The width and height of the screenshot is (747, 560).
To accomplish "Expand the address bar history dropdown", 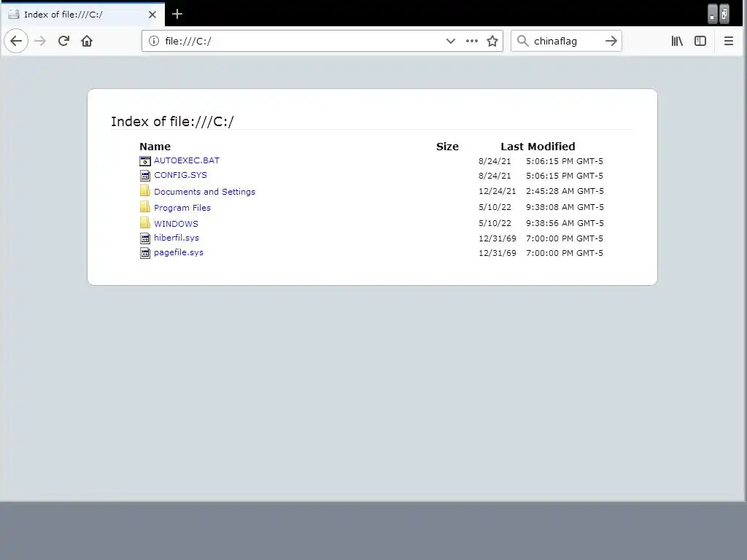I will pos(451,41).
